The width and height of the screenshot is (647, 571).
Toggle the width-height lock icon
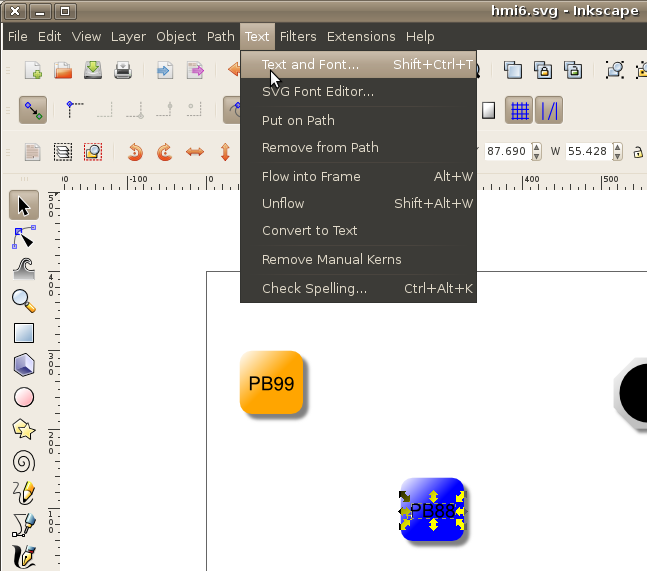637,152
